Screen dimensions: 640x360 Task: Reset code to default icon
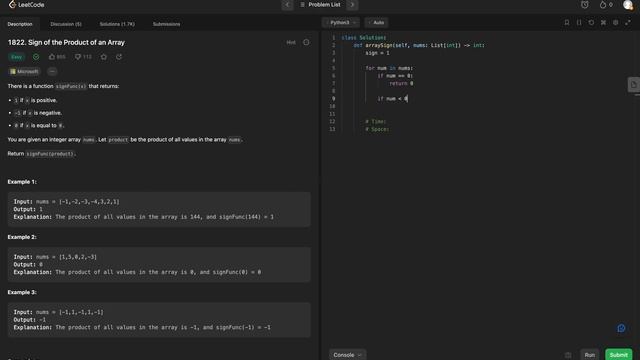(x=591, y=22)
